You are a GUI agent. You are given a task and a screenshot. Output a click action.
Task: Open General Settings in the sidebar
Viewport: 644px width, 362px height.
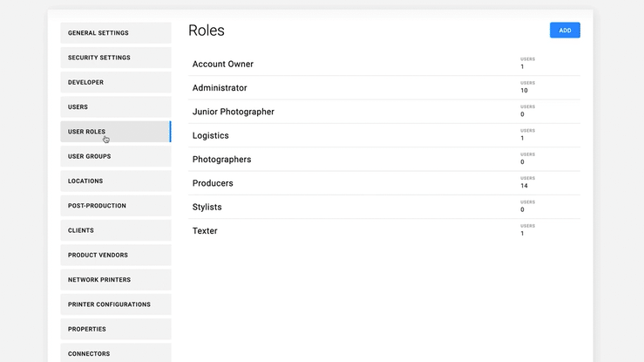pos(116,33)
